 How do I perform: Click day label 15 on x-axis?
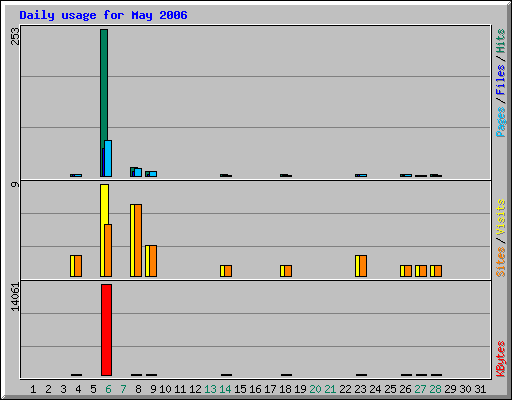240,389
